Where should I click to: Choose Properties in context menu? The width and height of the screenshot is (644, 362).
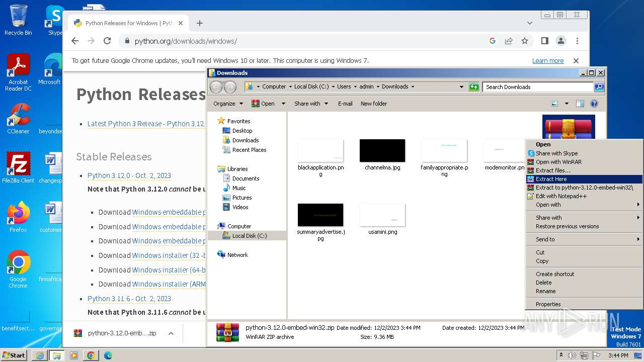tap(584, 304)
